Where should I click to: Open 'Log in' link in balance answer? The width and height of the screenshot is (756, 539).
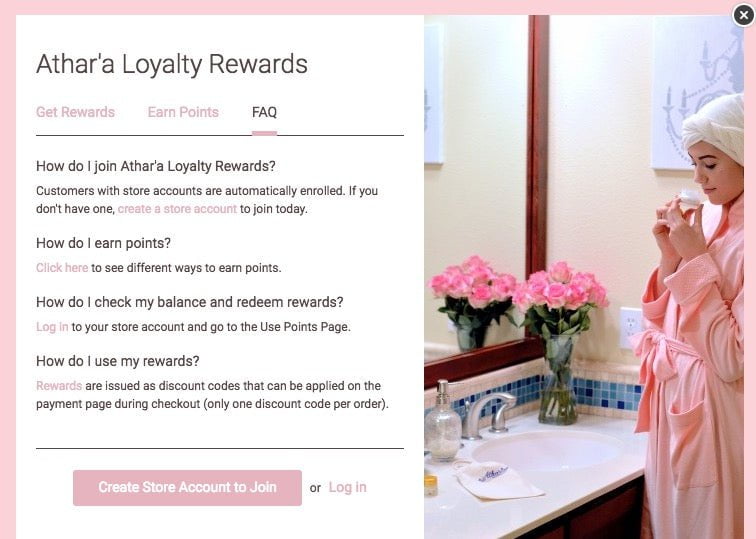52,327
